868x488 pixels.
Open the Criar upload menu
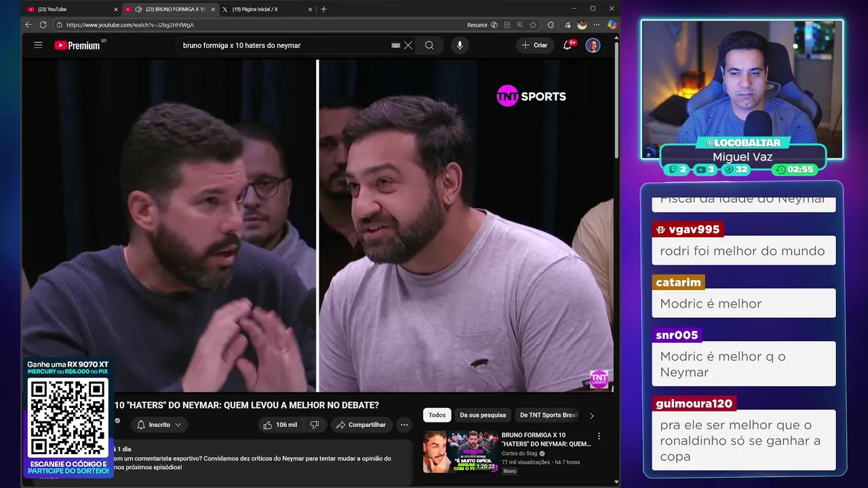534,45
